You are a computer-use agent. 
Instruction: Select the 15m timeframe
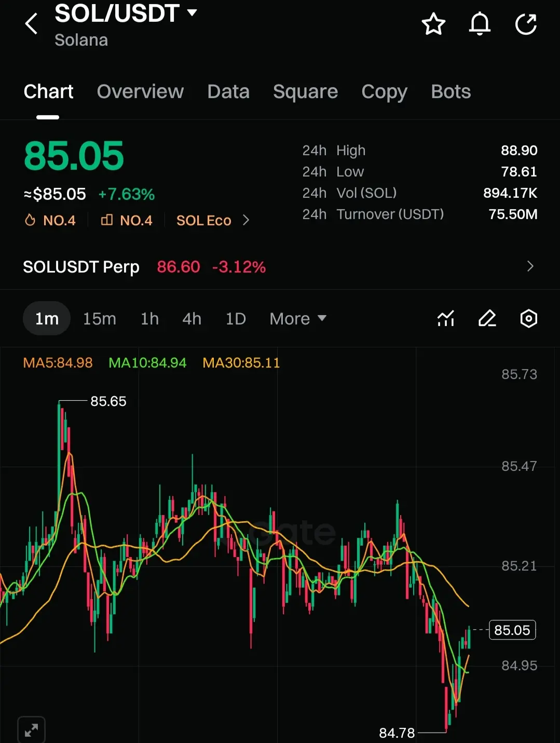click(100, 318)
